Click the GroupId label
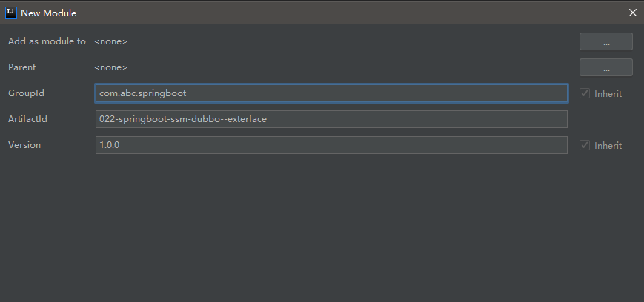This screenshot has height=302, width=644. point(26,93)
